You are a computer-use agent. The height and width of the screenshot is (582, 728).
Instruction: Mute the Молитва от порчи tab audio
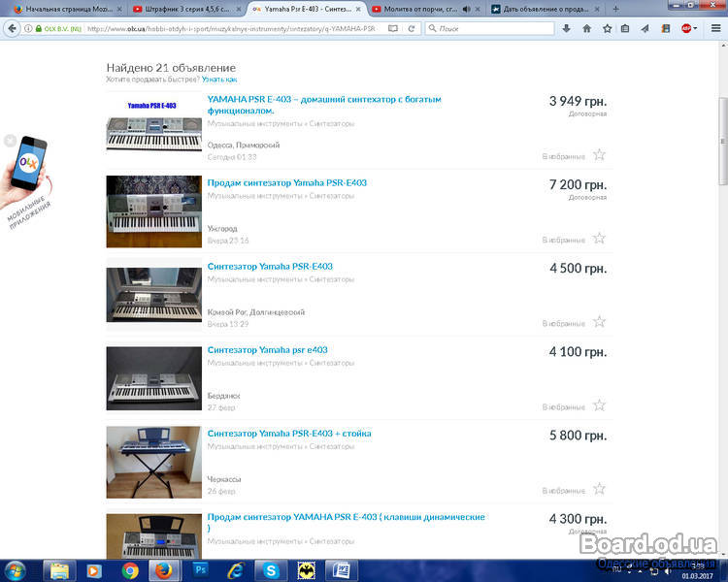467,9
